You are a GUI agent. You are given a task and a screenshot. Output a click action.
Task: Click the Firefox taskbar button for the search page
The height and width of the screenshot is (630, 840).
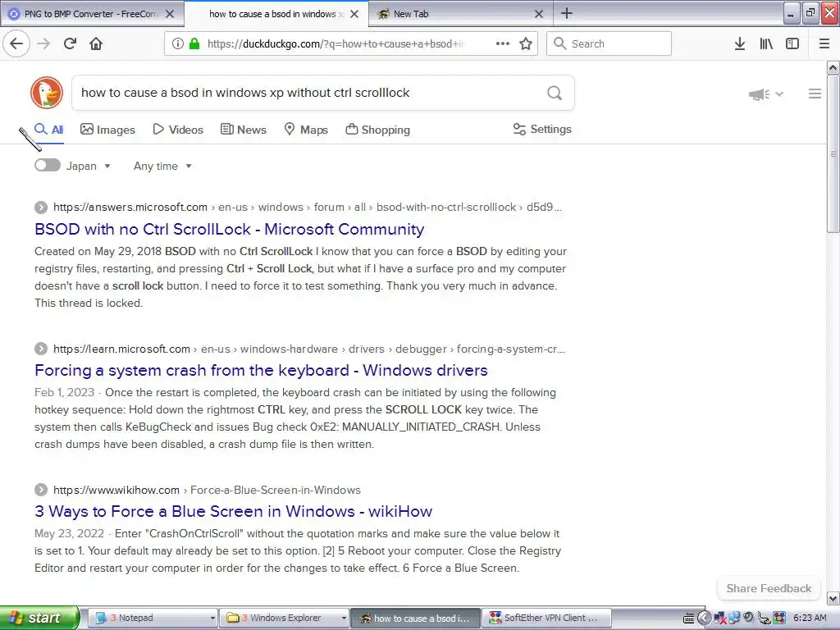coord(416,618)
